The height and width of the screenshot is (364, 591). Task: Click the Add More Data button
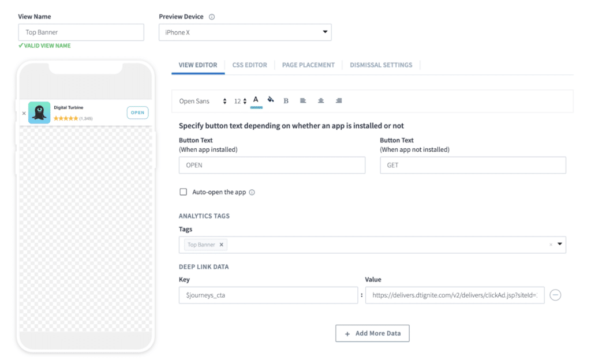click(x=372, y=333)
